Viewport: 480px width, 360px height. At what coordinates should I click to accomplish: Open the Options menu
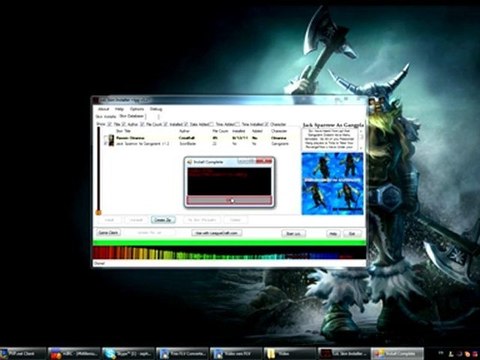[137, 109]
